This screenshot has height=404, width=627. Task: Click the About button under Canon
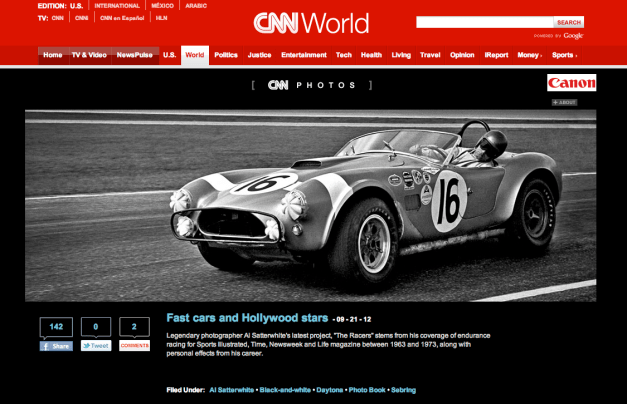click(564, 102)
